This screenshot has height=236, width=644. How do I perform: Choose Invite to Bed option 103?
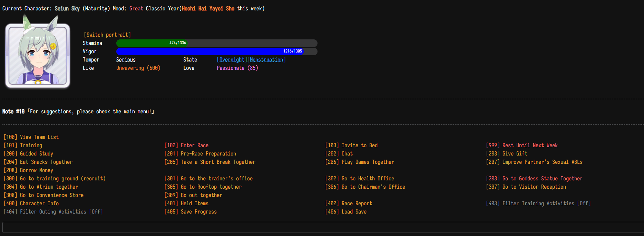coord(351,145)
